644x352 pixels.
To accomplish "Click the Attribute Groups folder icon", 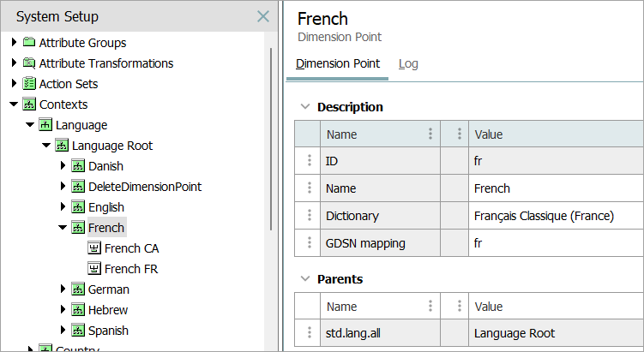I will pyautogui.click(x=29, y=43).
